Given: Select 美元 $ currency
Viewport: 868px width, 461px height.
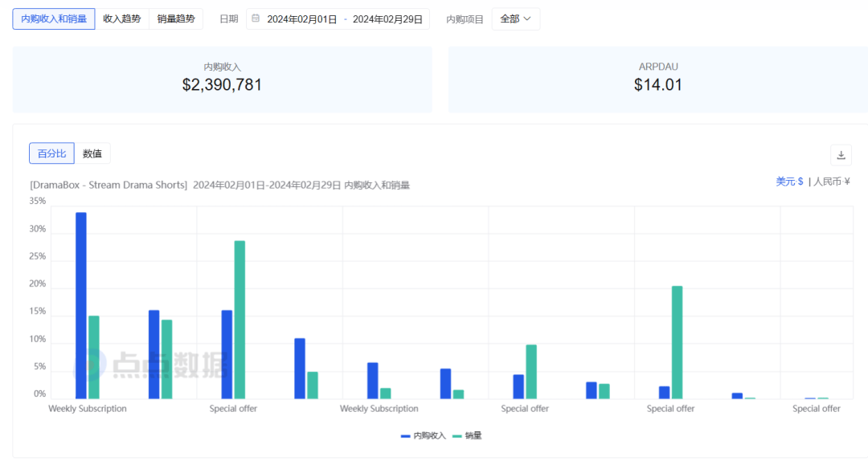Looking at the screenshot, I should 788,182.
